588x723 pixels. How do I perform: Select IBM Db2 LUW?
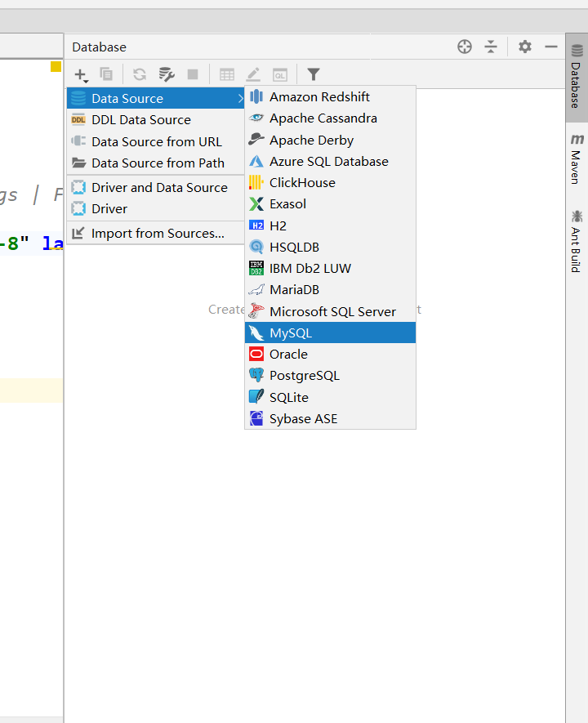tap(330, 268)
